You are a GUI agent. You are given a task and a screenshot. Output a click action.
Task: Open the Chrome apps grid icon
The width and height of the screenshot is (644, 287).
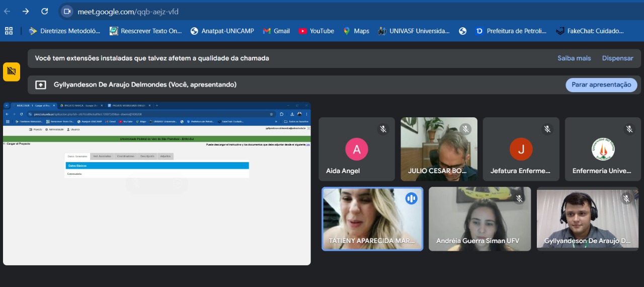[x=9, y=31]
